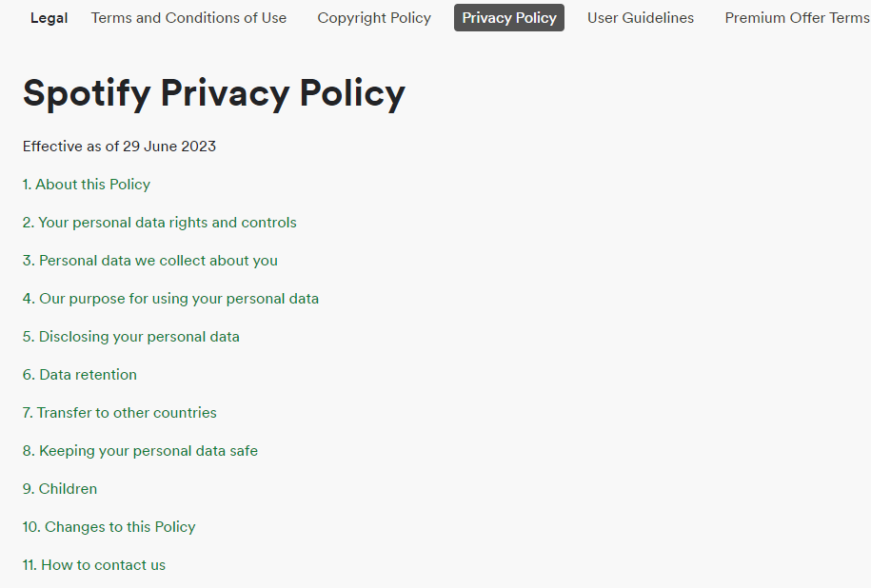Jump to Disclosing your personal data

click(x=131, y=337)
